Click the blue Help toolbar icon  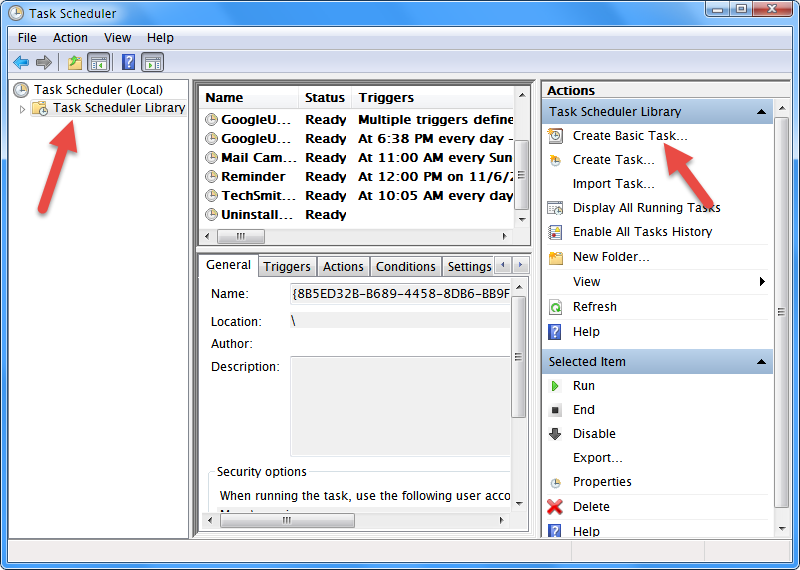click(x=129, y=62)
